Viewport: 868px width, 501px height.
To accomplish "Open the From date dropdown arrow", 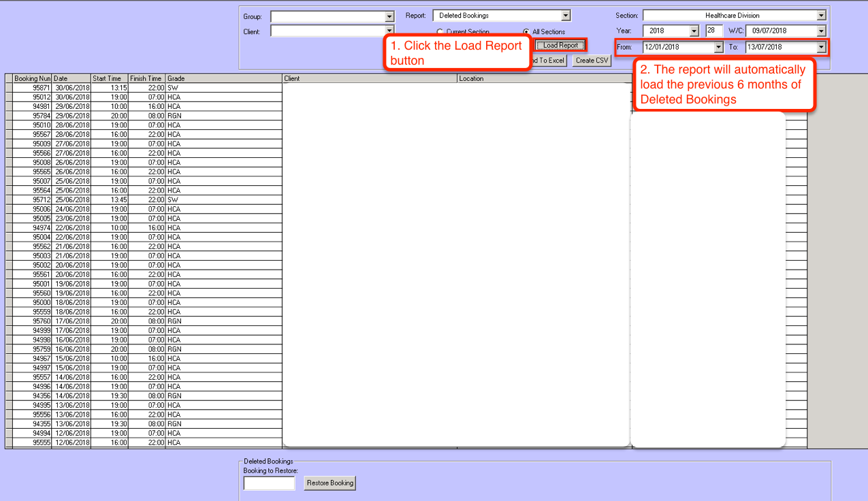I will tap(718, 48).
